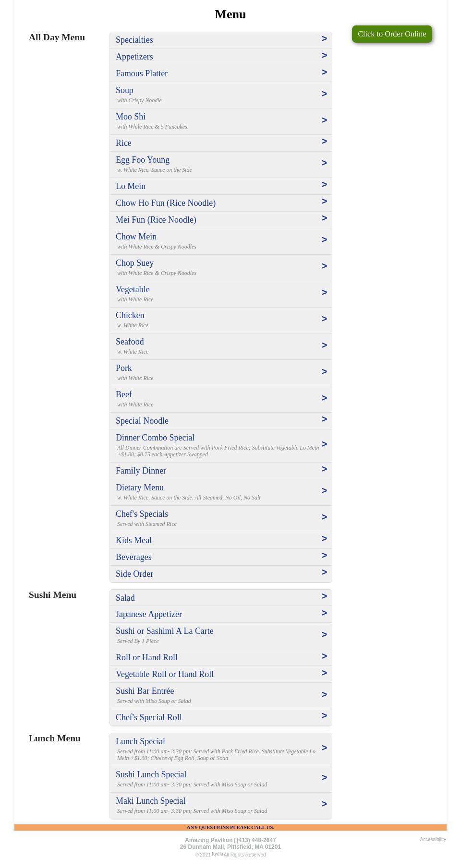Expand the Dinner Combo Special chevron
Screen dimensions: 461x868
coord(324,444)
